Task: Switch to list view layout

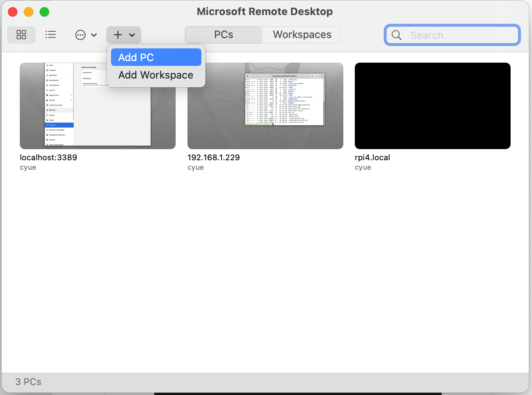Action: (x=51, y=35)
